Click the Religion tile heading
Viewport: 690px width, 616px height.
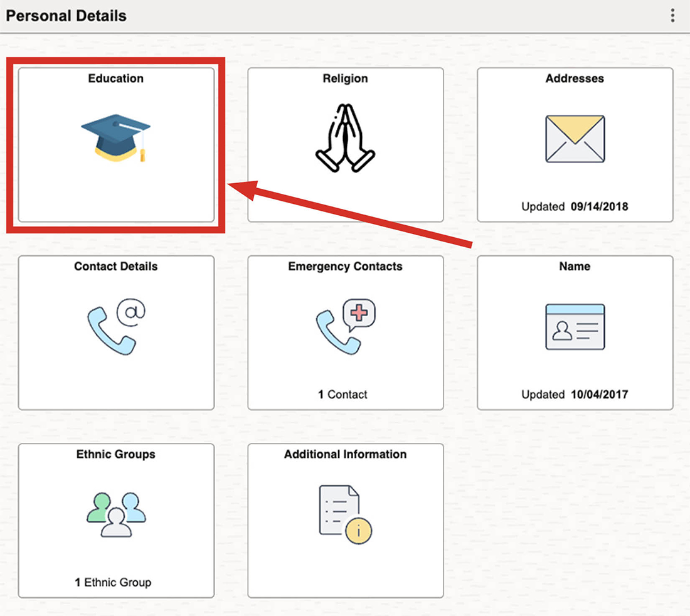(345, 78)
